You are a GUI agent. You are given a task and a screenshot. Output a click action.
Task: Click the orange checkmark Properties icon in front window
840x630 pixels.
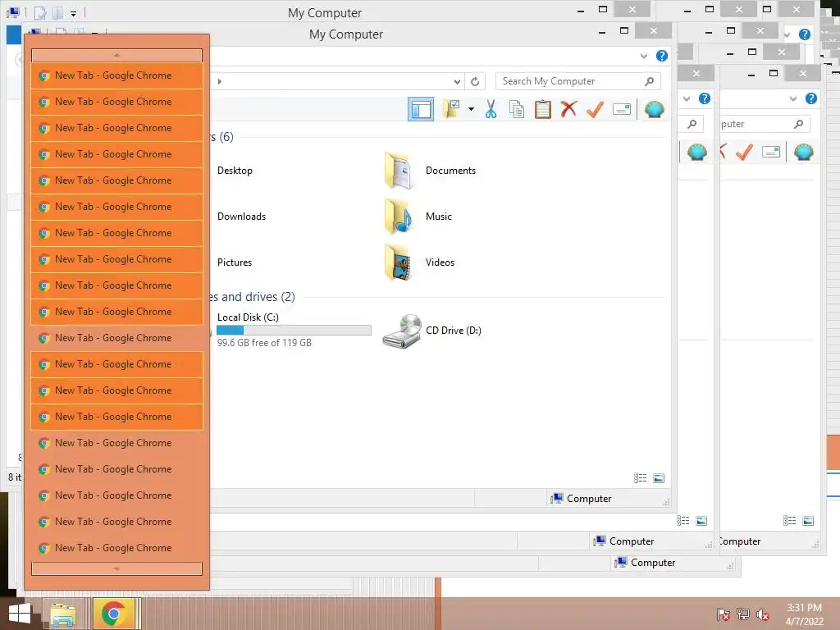(x=596, y=109)
